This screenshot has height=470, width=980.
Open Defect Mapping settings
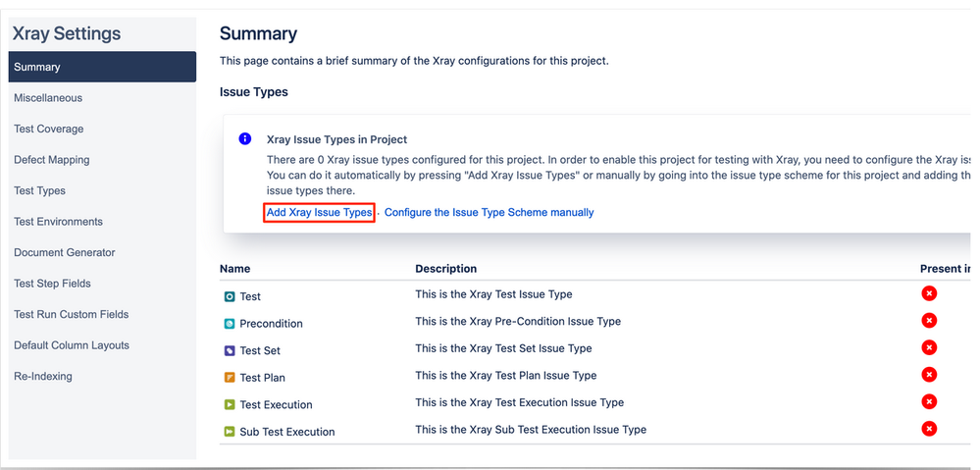click(52, 159)
